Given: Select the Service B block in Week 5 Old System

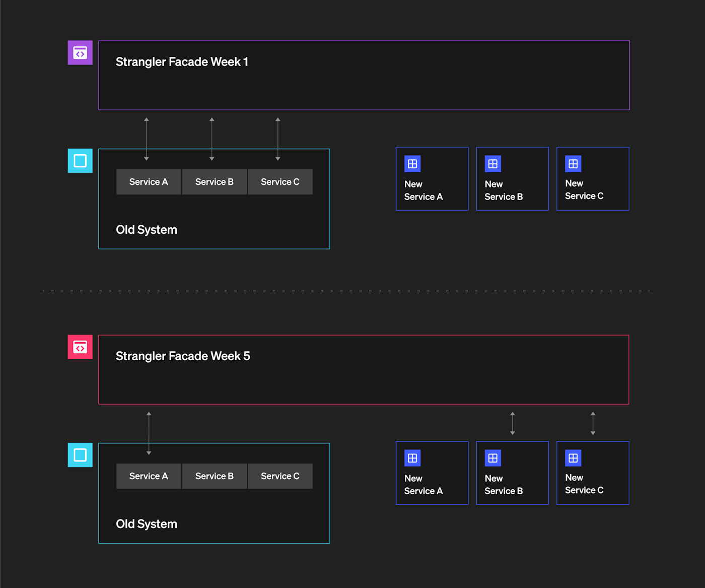Looking at the screenshot, I should 215,476.
